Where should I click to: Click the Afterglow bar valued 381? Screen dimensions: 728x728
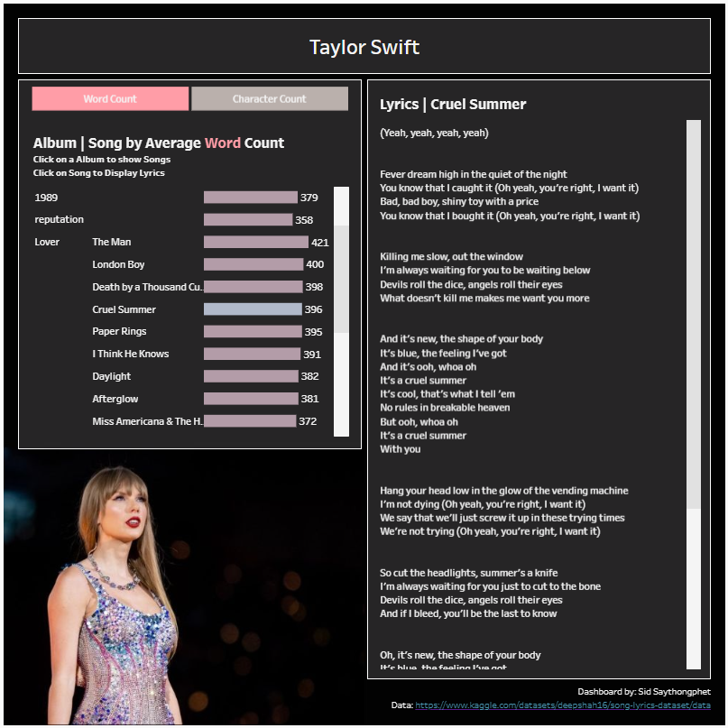coord(251,399)
